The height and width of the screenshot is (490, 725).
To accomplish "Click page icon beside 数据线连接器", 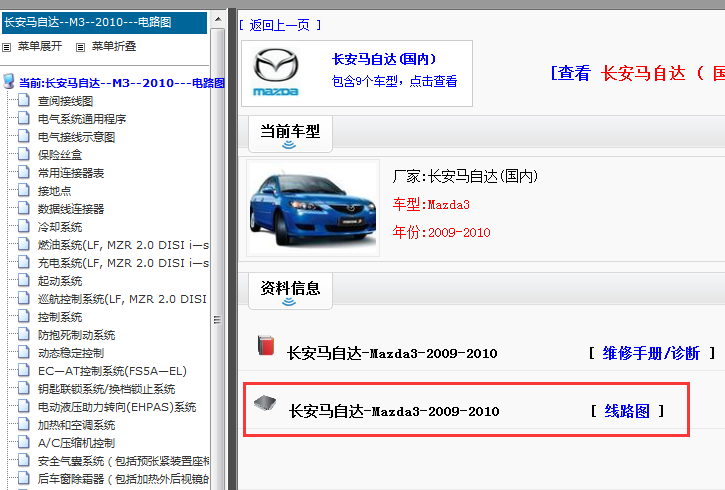I will click(x=24, y=208).
